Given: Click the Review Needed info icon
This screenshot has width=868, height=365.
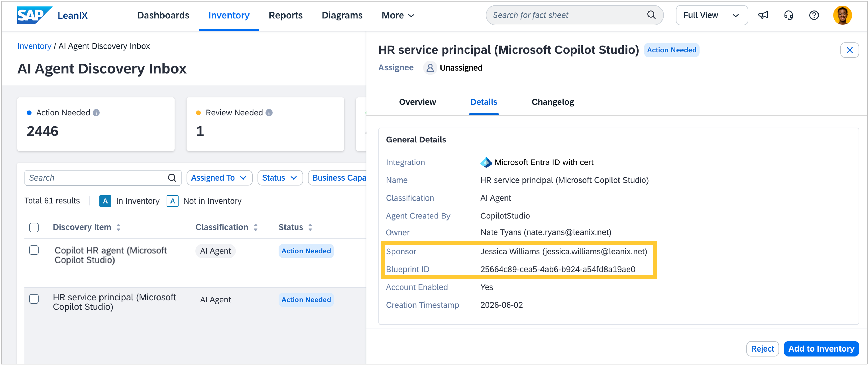Looking at the screenshot, I should [x=269, y=113].
